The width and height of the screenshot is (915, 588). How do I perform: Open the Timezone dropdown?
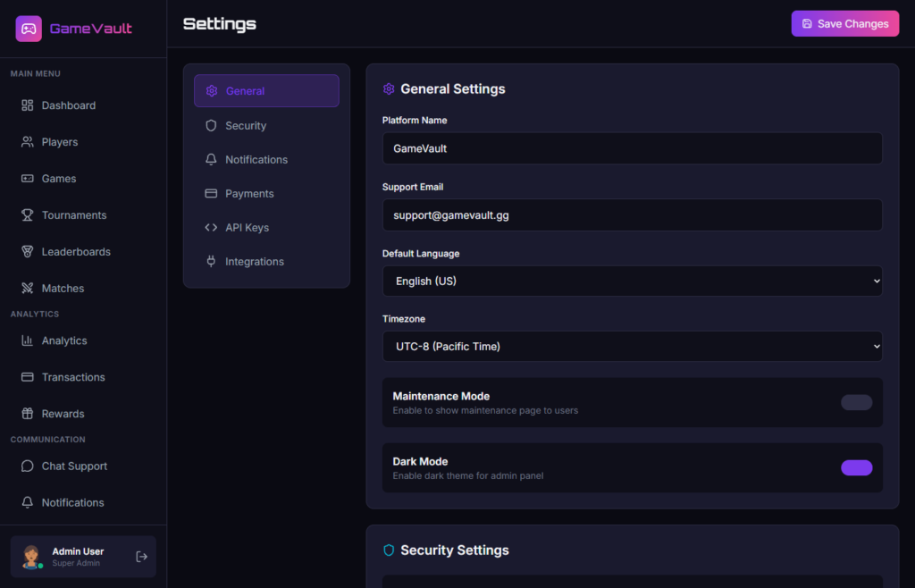(x=632, y=347)
